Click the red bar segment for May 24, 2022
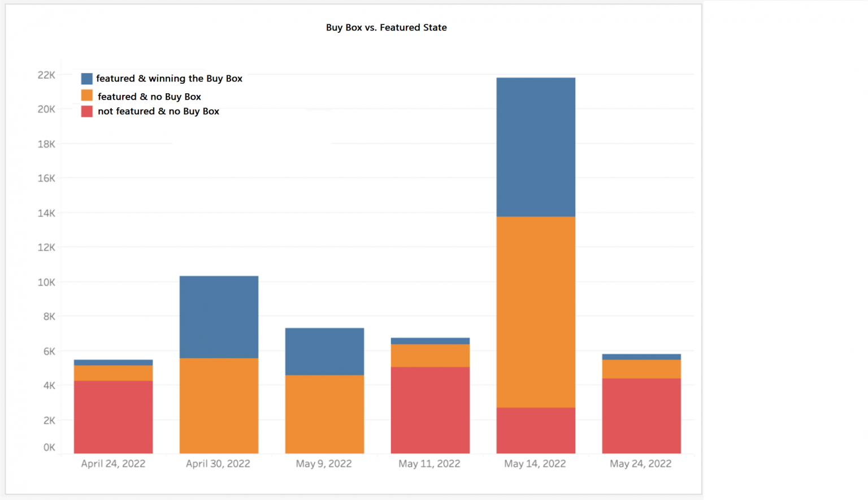The height and width of the screenshot is (500, 868). coord(641,416)
